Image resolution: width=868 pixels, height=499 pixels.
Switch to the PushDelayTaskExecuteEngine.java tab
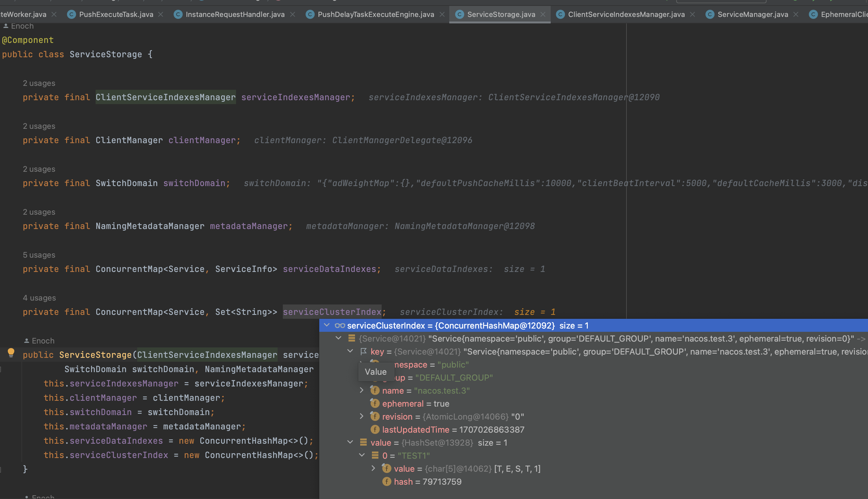[x=375, y=14]
